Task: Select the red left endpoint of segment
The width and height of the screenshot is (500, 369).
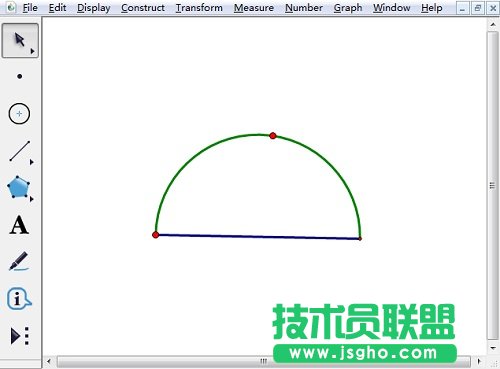Action: coord(155,235)
